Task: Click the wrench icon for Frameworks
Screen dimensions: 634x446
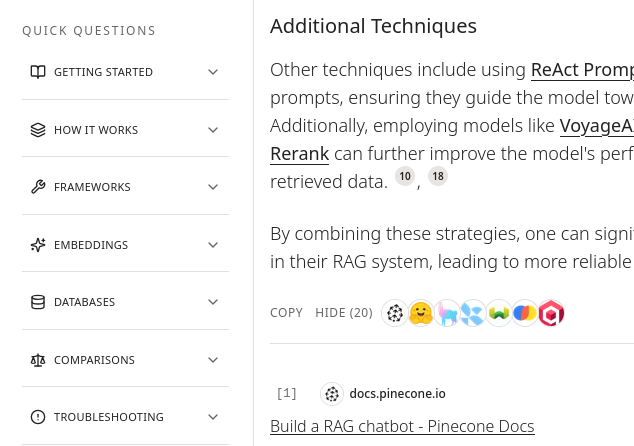Action: 38,187
